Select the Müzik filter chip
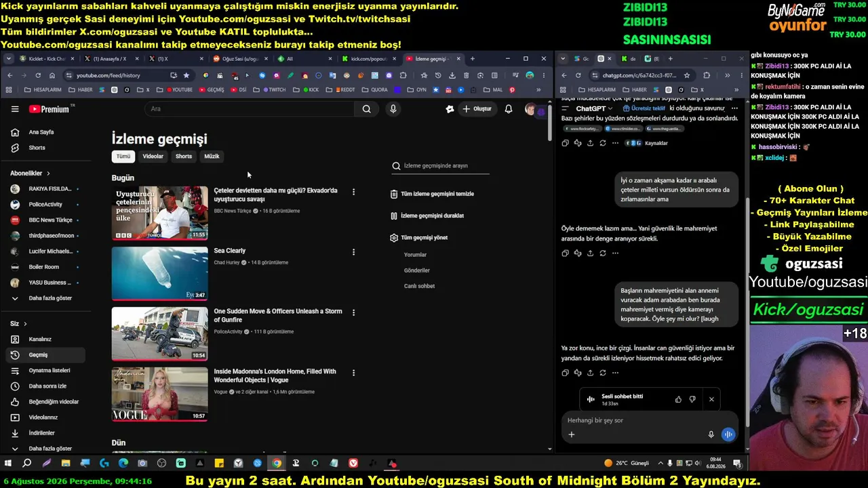This screenshot has height=488, width=868. coord(212,157)
